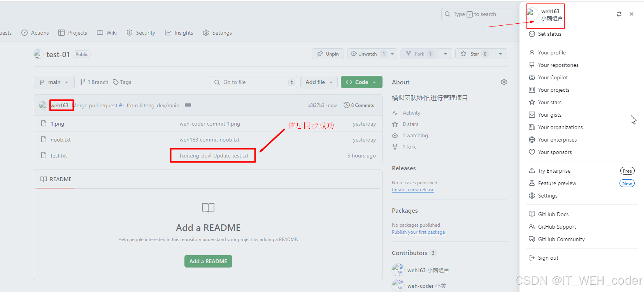Image resolution: width=644 pixels, height=292 pixels.
Task: Open pull request #1 link in commit message
Action: point(122,105)
